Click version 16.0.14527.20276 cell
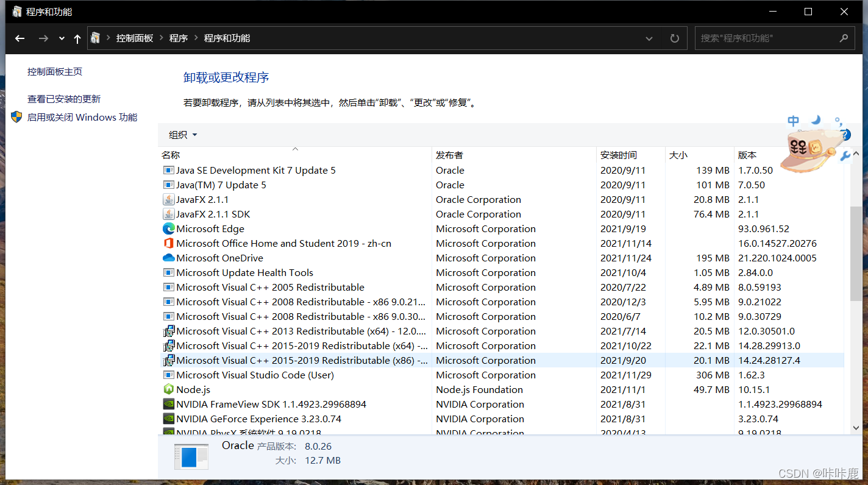This screenshot has height=485, width=868. (x=777, y=244)
